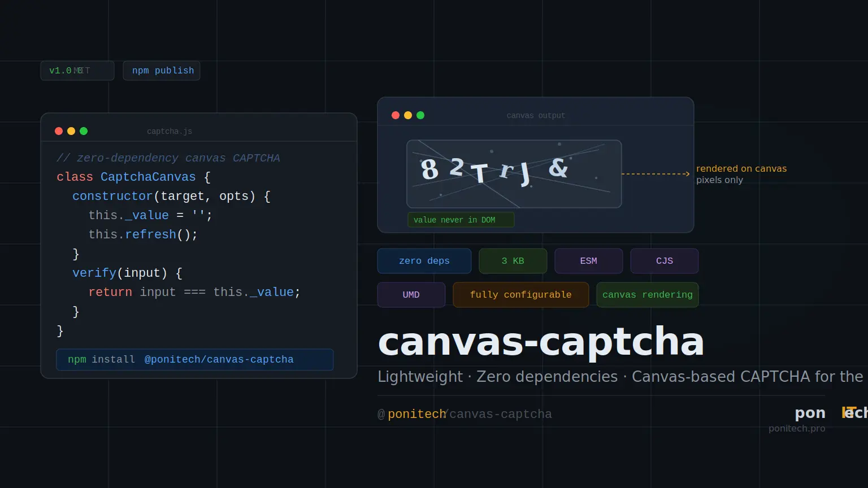Toggle the CJS format badge
The image size is (868, 488).
pyautogui.click(x=664, y=260)
